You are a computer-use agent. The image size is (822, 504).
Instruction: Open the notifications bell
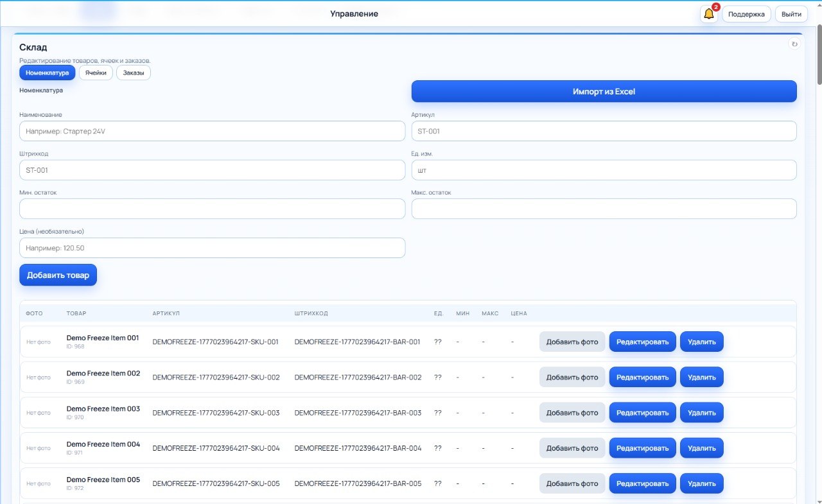coord(709,14)
